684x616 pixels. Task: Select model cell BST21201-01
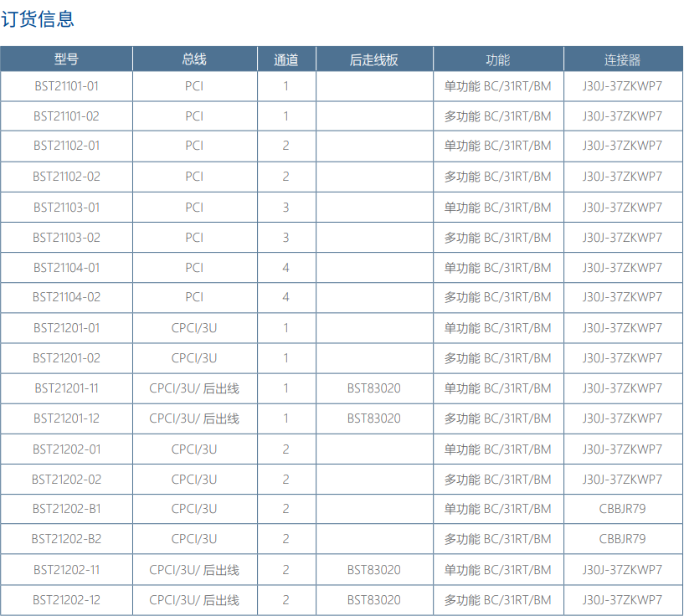(66, 328)
